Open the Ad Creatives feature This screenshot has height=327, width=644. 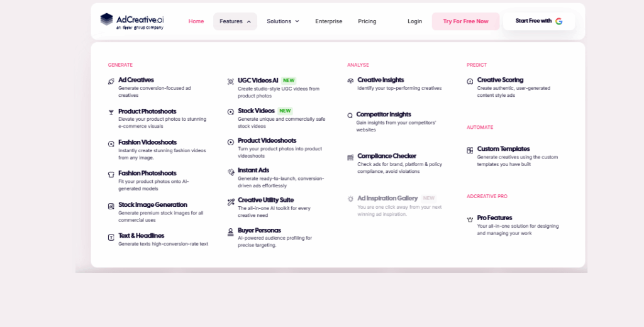coord(136,80)
